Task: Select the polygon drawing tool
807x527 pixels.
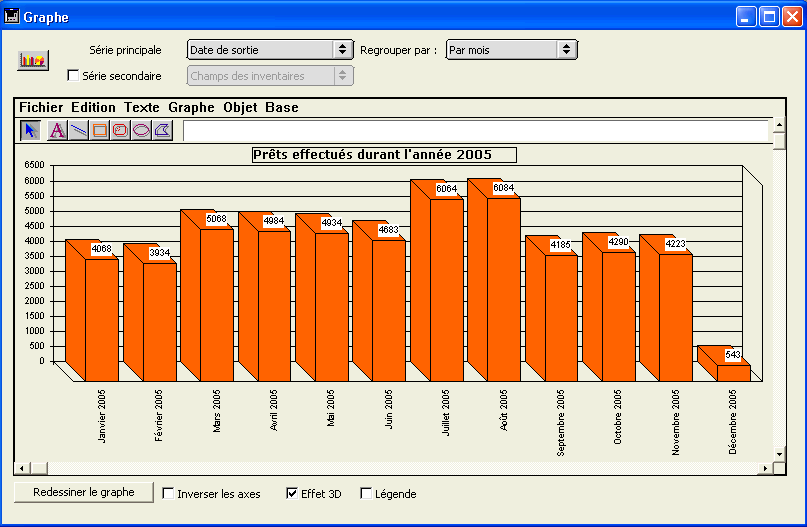Action: 162,130
